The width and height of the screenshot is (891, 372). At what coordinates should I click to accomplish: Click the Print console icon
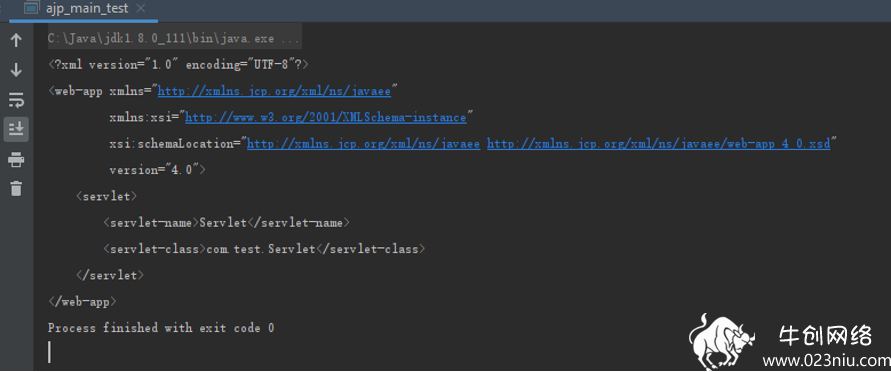point(16,160)
